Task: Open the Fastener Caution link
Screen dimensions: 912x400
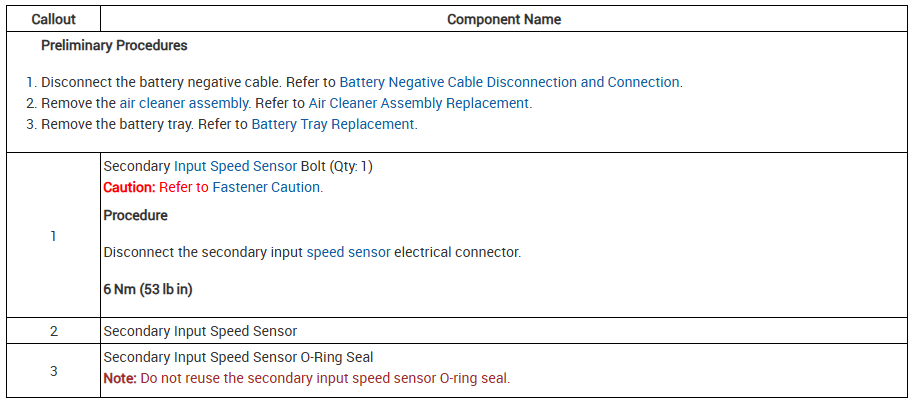Action: click(267, 187)
